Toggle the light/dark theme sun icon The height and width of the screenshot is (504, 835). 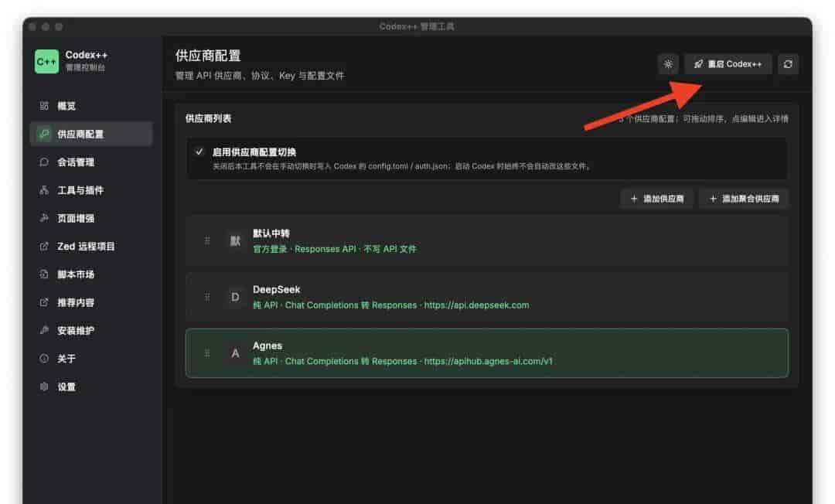pos(668,64)
